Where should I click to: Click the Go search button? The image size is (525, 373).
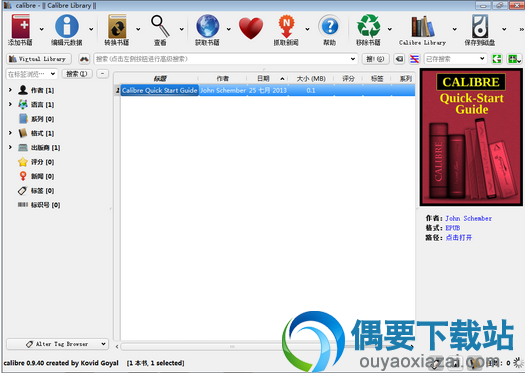coord(375,59)
